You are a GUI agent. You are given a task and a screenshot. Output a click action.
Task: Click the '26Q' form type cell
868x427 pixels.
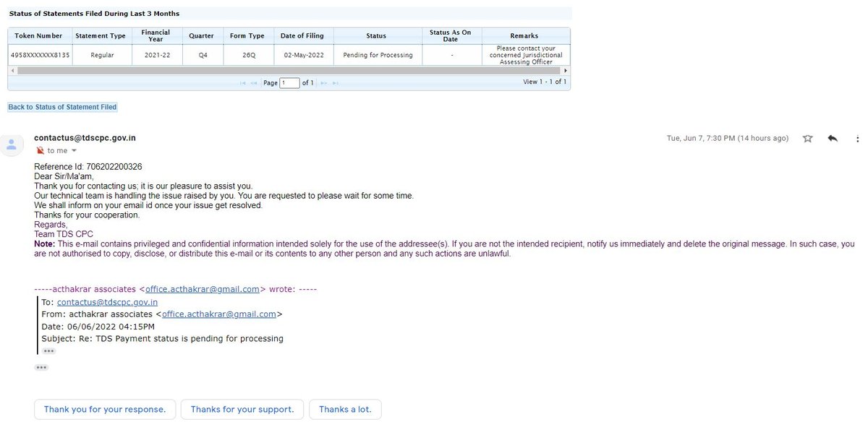click(x=247, y=55)
